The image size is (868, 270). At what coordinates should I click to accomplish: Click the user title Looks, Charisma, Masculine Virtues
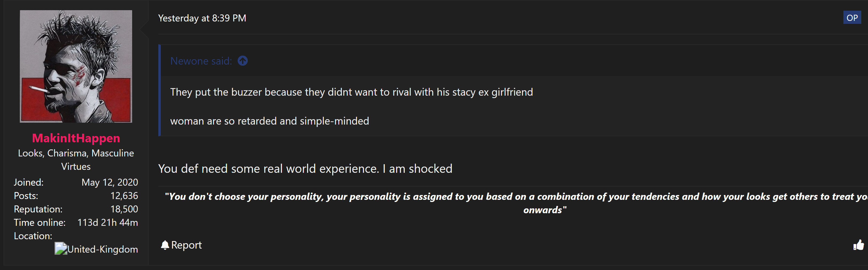pyautogui.click(x=76, y=160)
